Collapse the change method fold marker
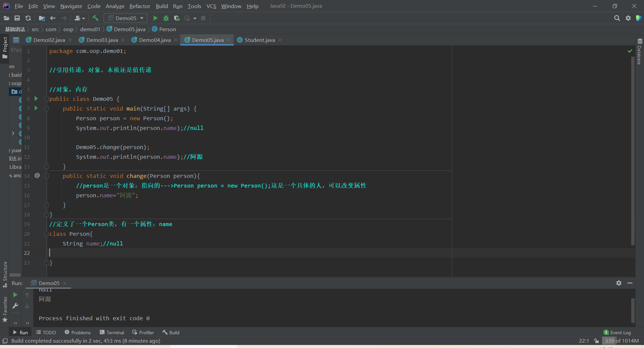Screen dimensions: 644x348 [x=47, y=176]
